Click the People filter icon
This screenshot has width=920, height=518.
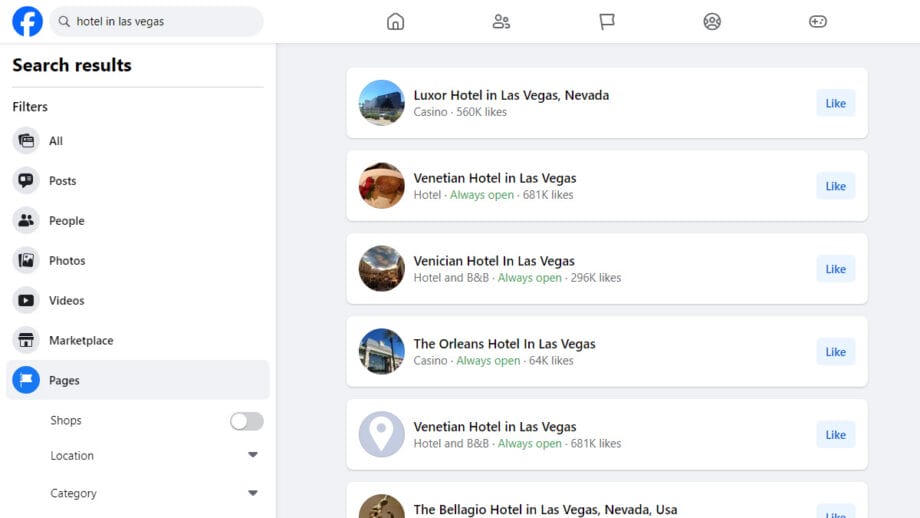click(x=26, y=221)
